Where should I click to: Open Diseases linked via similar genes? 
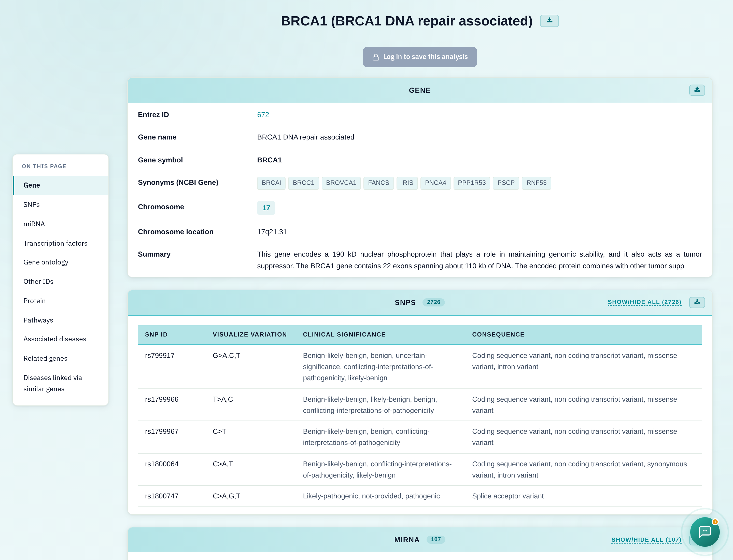[x=61, y=383]
